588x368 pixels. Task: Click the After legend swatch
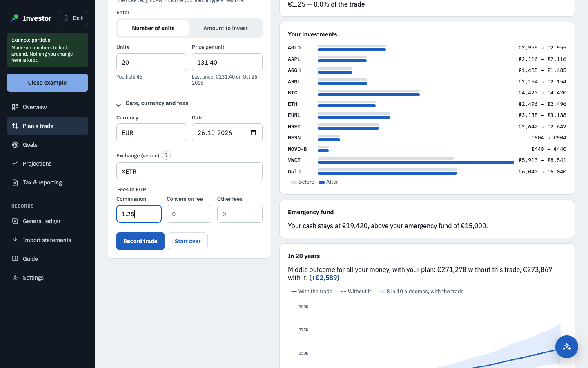(x=322, y=182)
